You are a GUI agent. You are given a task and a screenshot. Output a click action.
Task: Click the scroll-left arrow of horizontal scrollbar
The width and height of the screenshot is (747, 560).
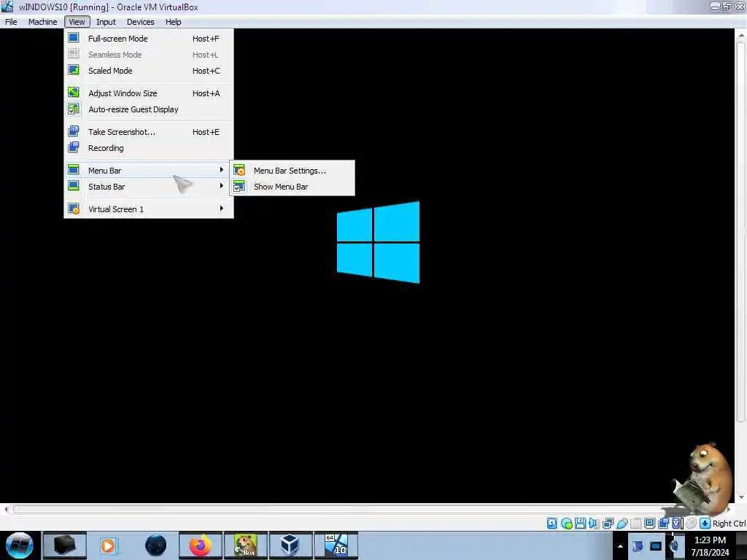tap(6, 510)
